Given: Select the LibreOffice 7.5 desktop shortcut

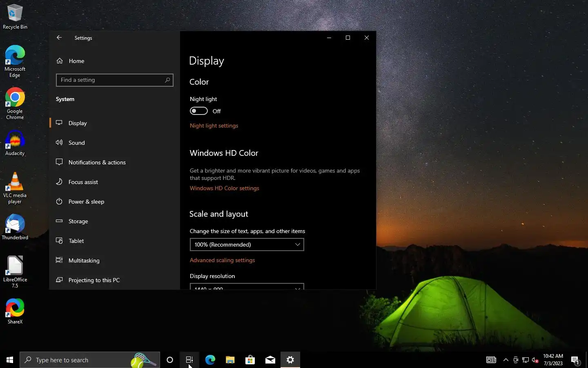Looking at the screenshot, I should point(15,272).
